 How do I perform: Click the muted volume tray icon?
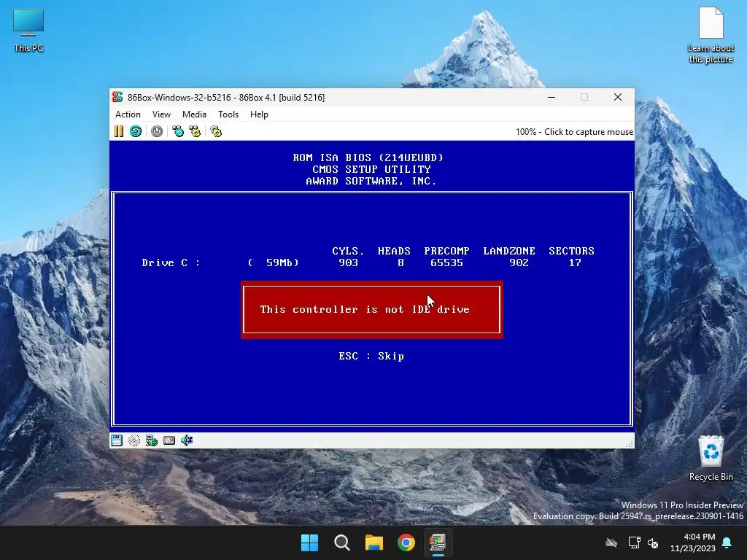653,542
